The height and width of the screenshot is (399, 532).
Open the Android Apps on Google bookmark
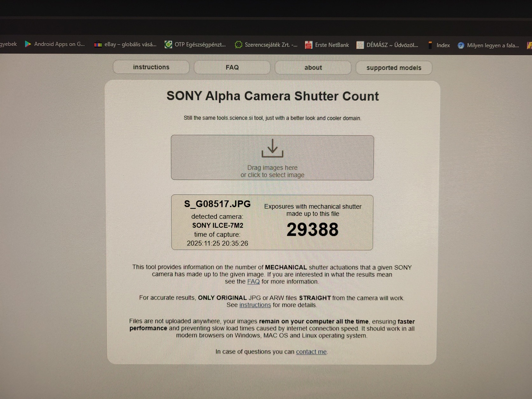[x=55, y=44]
